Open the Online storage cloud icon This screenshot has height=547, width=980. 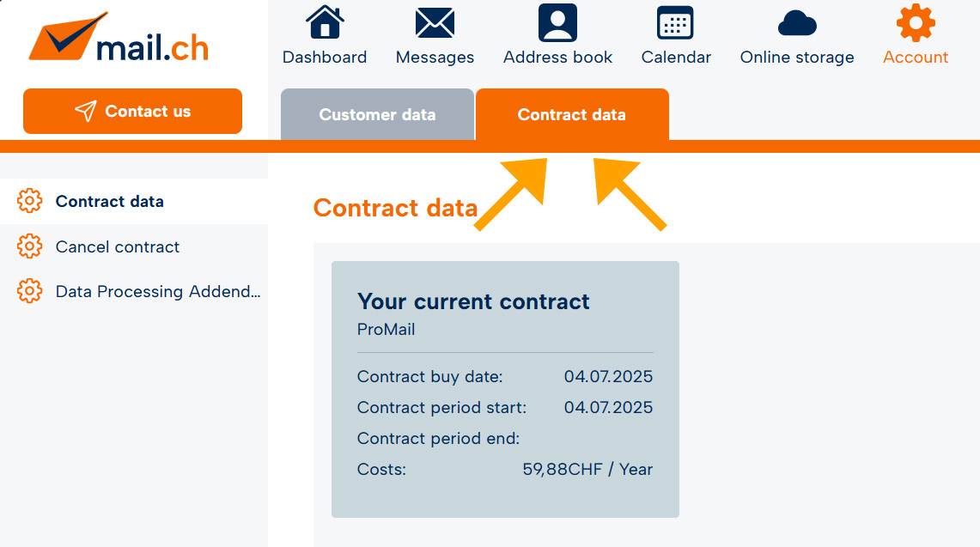pos(797,23)
